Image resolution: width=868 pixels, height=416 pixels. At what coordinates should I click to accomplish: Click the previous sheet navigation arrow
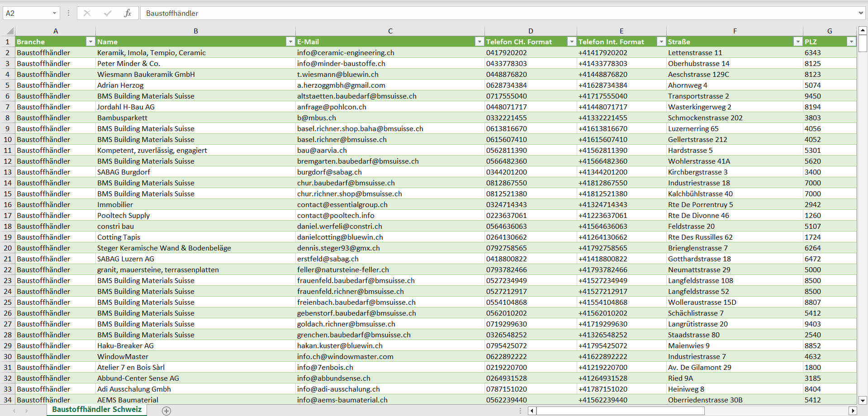click(14, 411)
